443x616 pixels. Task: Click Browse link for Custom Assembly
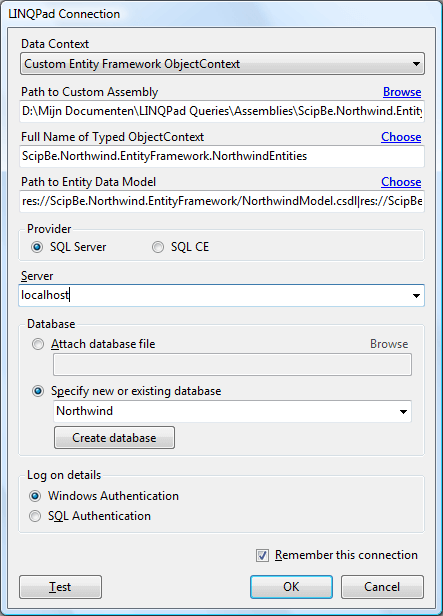(x=402, y=92)
